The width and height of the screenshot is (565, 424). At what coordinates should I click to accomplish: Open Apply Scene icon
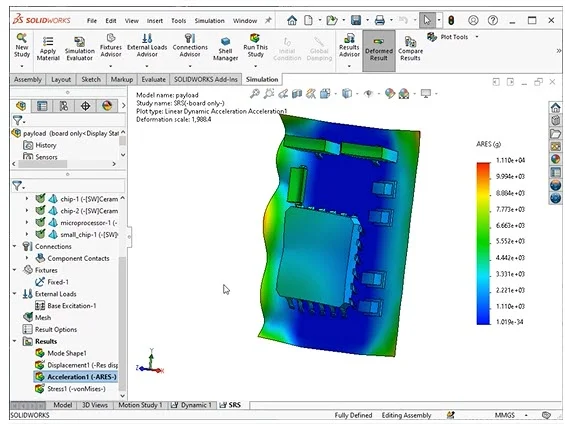pos(404,94)
